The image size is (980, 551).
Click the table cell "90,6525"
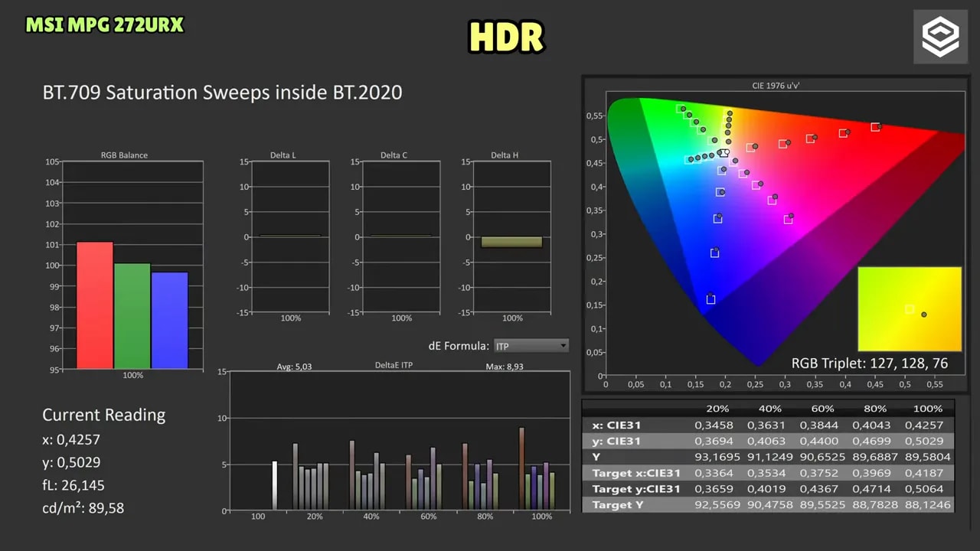point(822,457)
